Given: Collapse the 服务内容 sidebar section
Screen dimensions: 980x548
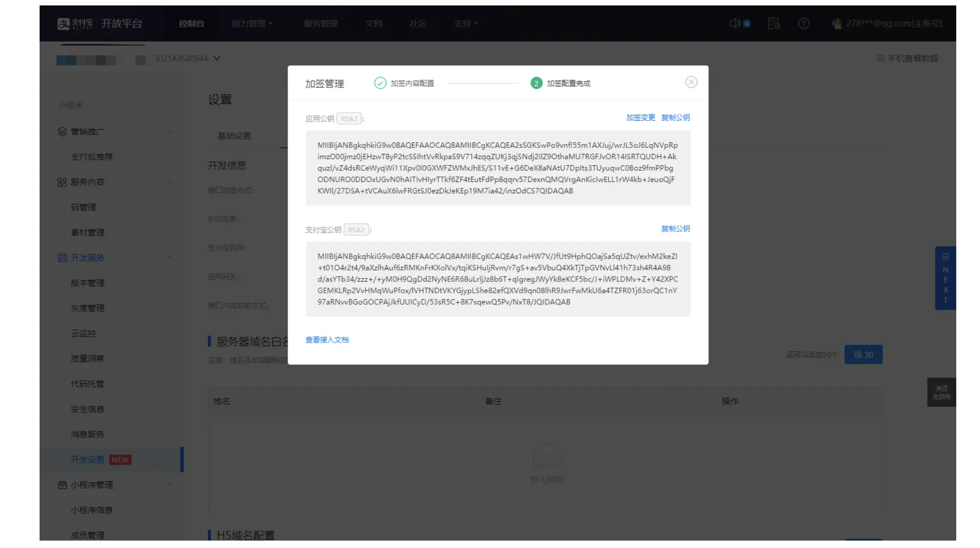Looking at the screenshot, I should [170, 182].
